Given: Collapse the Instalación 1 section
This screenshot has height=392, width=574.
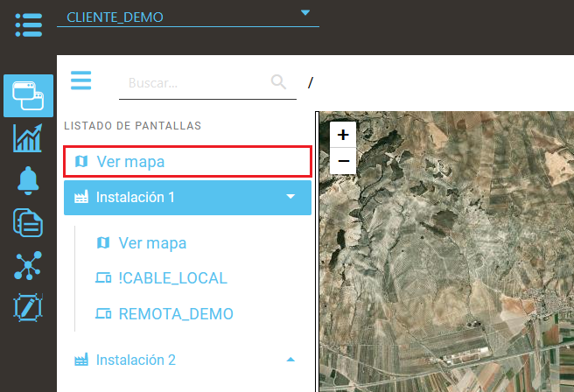Looking at the screenshot, I should click(291, 198).
